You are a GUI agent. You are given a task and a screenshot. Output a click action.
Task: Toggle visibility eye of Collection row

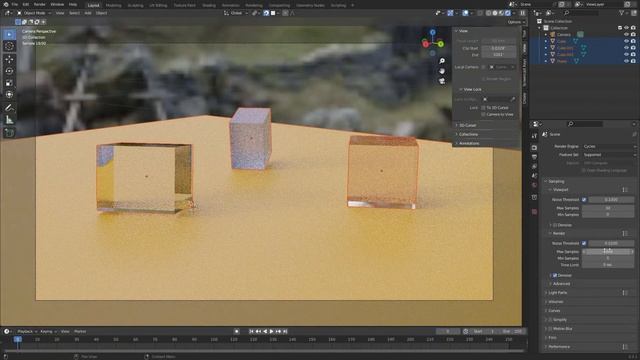626,28
